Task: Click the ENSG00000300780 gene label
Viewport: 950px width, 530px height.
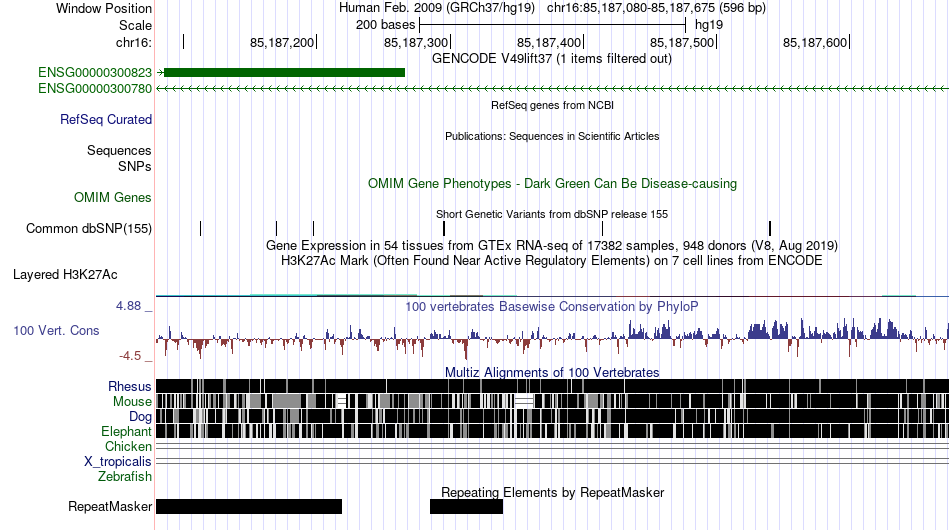Action: point(95,88)
